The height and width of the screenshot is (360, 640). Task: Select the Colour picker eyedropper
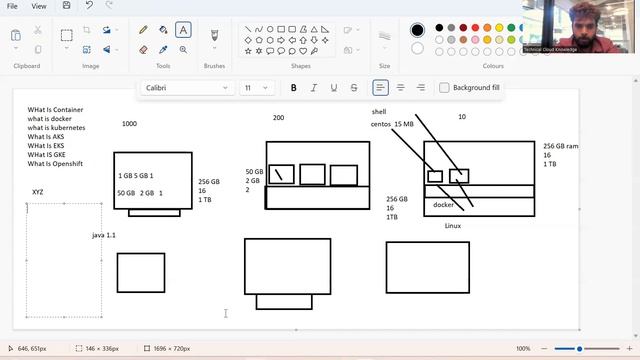(x=163, y=49)
